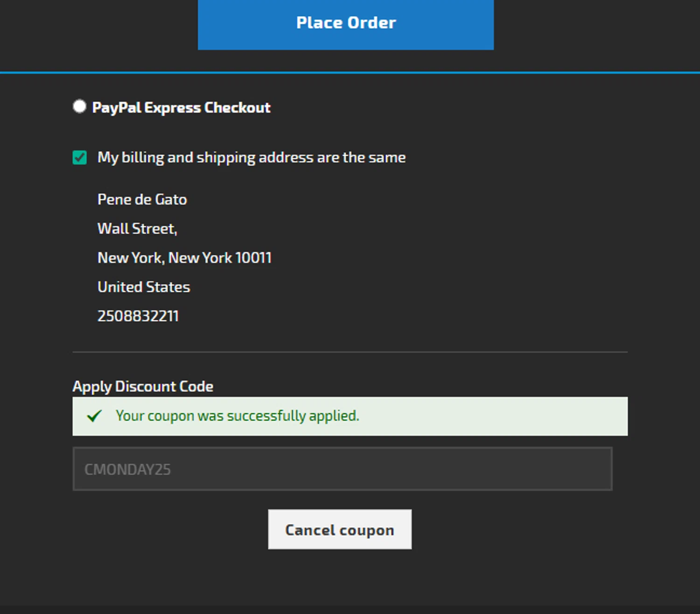
Task: Click the green checkmark icon in coupon message
Action: [94, 416]
